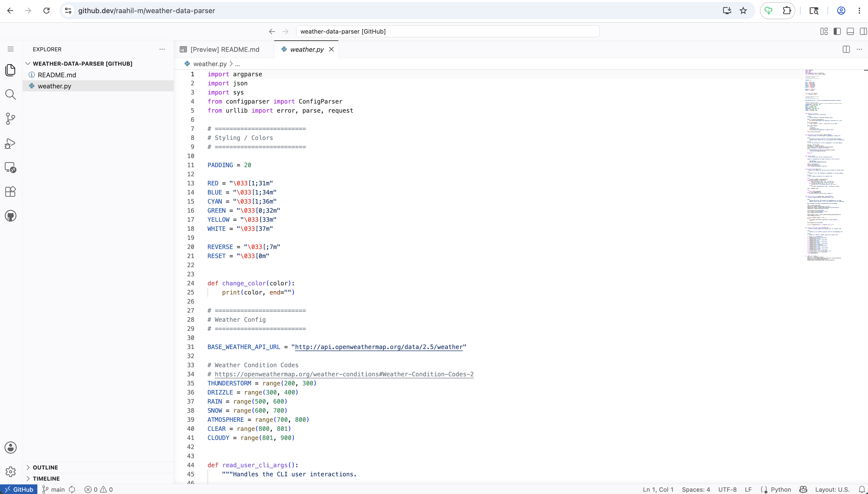
Task: Toggle the primary side bar
Action: point(837,32)
